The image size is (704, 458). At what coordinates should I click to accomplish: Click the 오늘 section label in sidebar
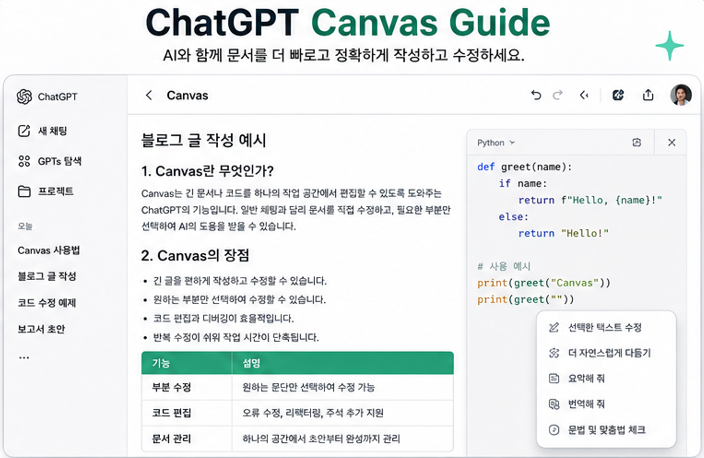(25, 226)
